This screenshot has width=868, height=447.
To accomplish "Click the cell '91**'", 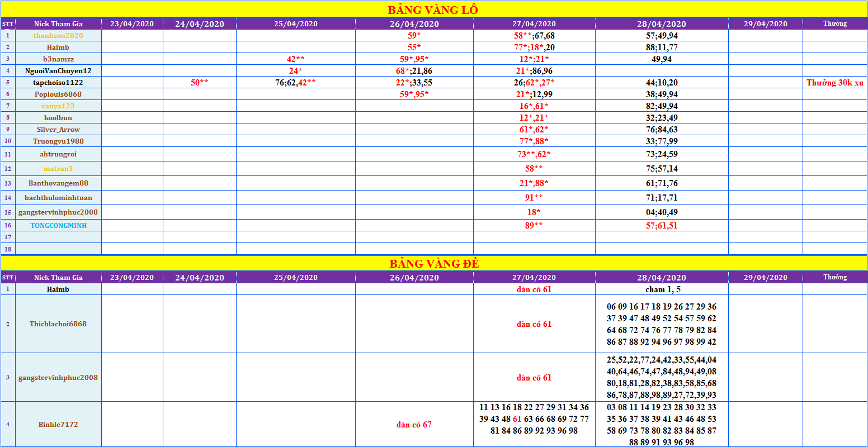I will 534,198.
